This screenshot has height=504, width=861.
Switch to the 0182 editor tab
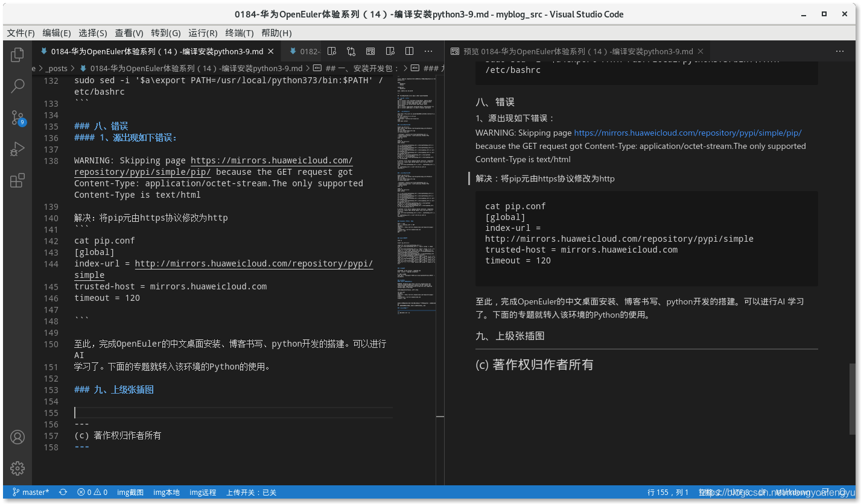tap(305, 51)
